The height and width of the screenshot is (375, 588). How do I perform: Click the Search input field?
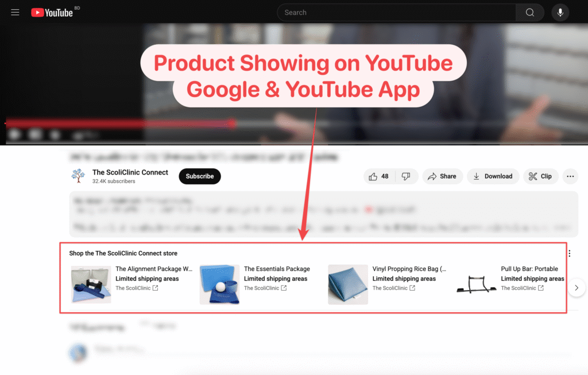click(x=396, y=13)
